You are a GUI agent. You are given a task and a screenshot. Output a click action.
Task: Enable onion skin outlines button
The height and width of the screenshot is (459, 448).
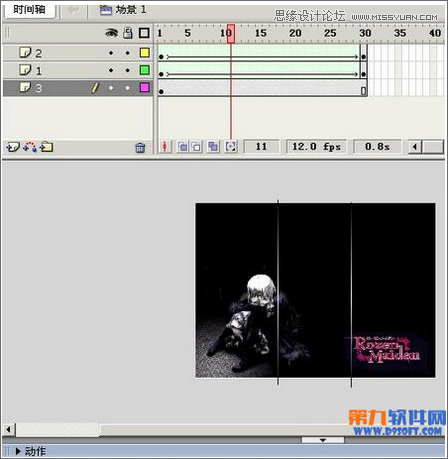click(x=196, y=147)
